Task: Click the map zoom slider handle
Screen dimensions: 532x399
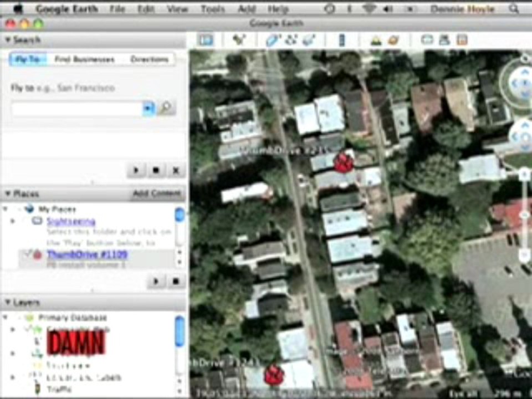Action: click(525, 215)
